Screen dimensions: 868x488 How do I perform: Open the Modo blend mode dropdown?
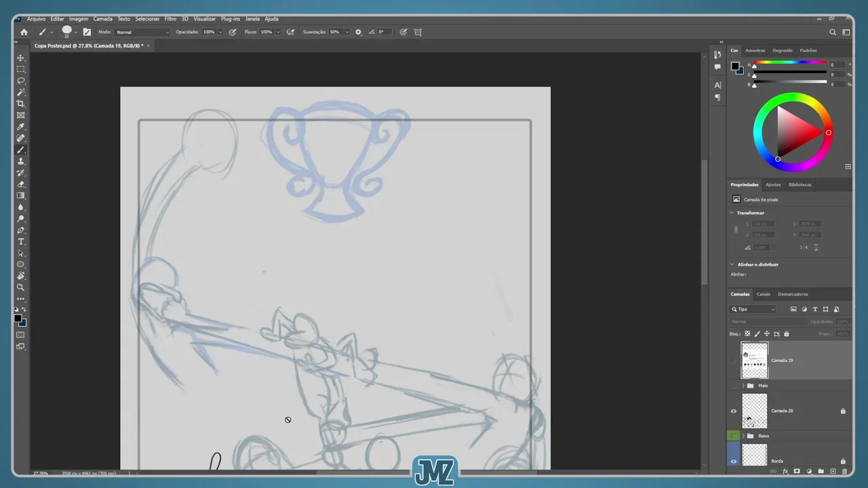(142, 32)
